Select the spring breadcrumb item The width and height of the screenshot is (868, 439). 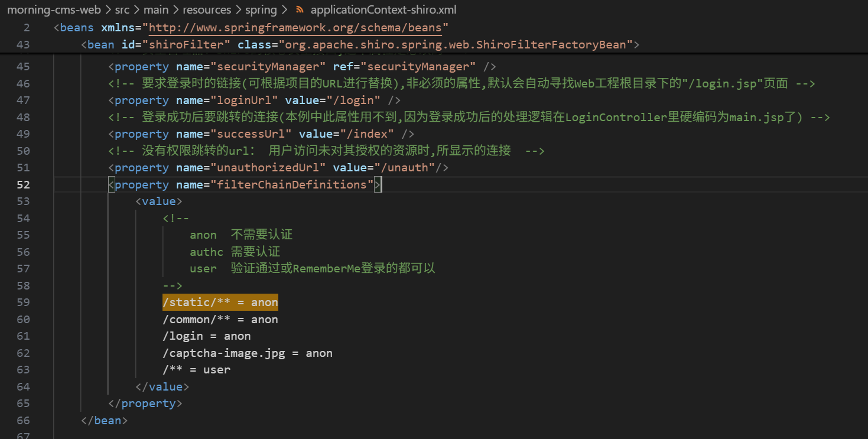pyautogui.click(x=261, y=10)
